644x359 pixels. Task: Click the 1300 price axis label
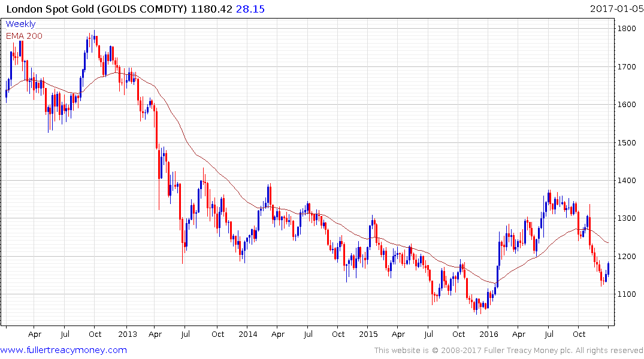(627, 218)
